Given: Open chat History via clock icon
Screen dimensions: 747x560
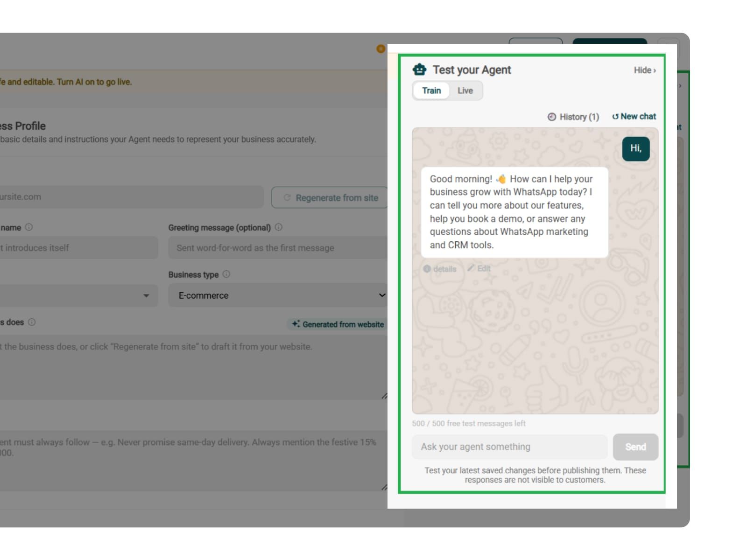Looking at the screenshot, I should tap(552, 117).
